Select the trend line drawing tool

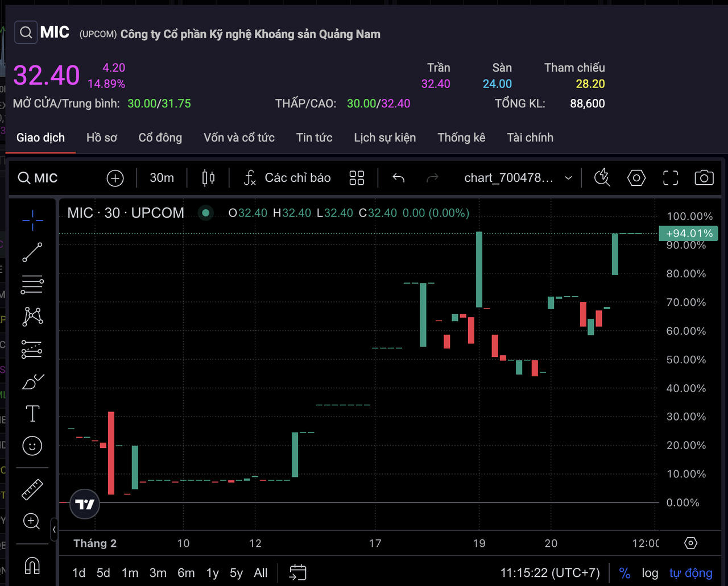pos(32,252)
